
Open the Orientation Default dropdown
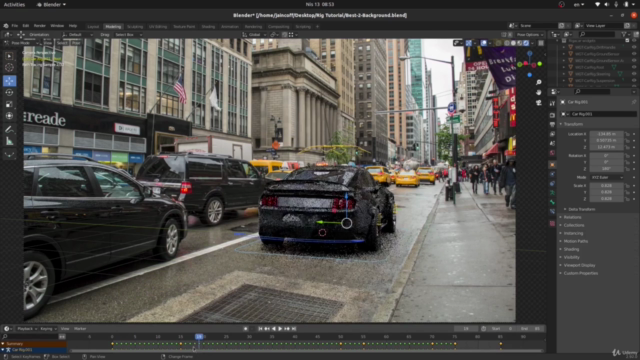tap(78, 35)
